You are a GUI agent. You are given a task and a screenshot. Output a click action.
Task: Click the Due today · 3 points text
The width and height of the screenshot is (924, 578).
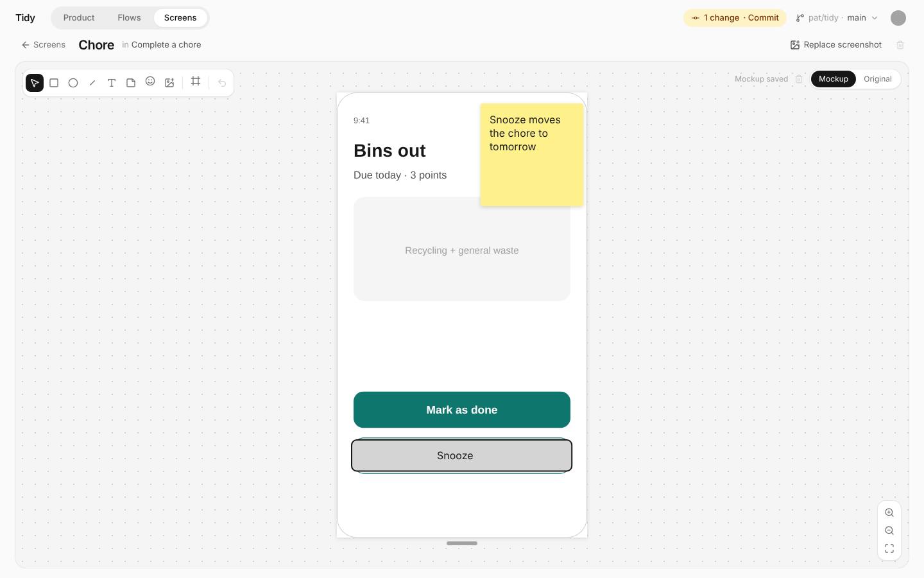(400, 175)
